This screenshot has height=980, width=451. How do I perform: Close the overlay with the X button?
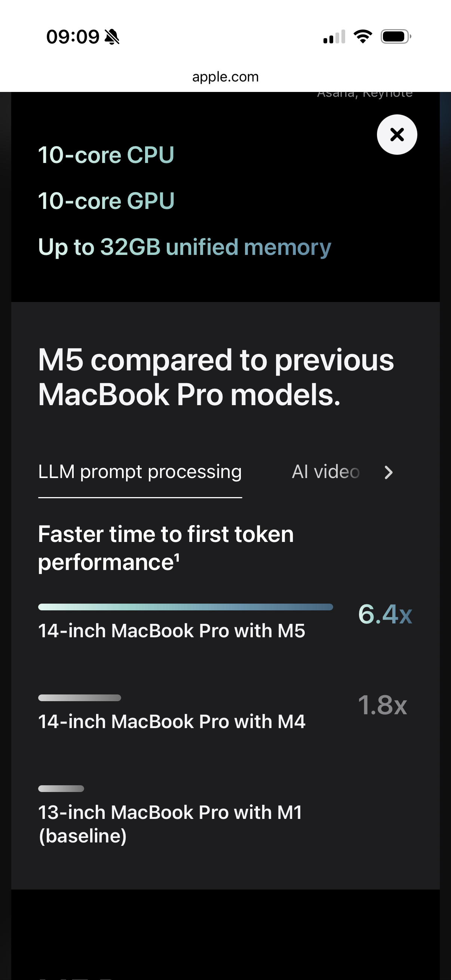[396, 135]
